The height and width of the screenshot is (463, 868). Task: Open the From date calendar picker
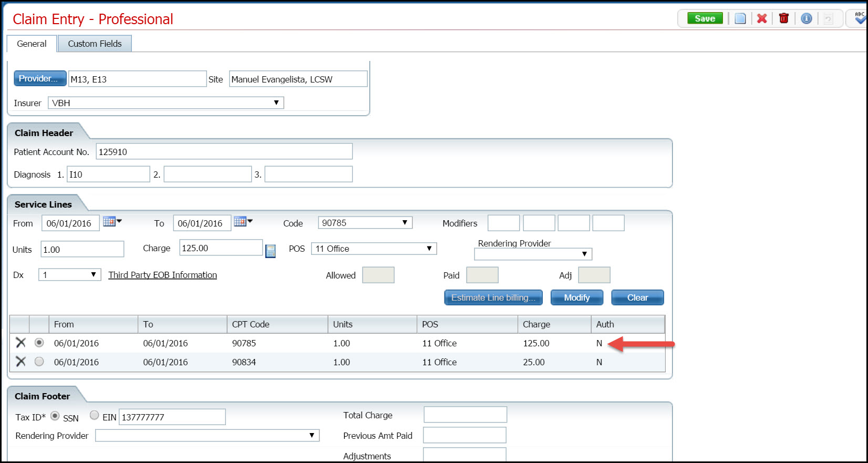coord(112,222)
